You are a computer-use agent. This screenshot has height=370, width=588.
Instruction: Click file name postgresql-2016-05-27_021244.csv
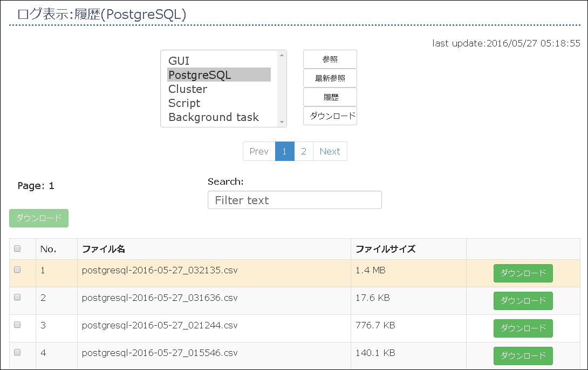tap(160, 325)
